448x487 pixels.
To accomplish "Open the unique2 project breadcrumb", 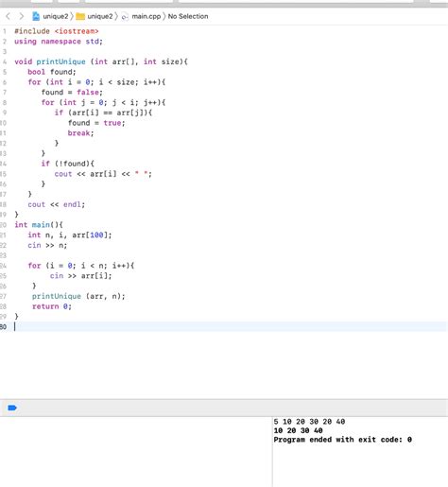I will pyautogui.click(x=56, y=16).
